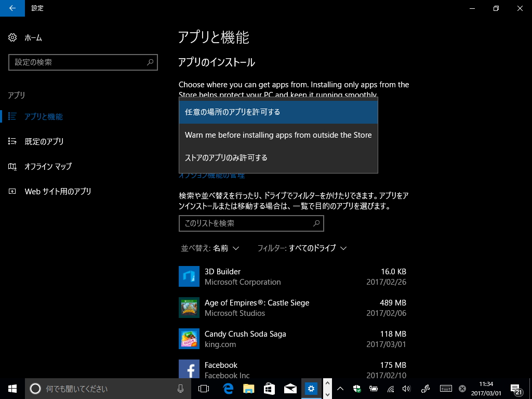
Task: Open the Mail app from the taskbar
Action: tap(290, 388)
